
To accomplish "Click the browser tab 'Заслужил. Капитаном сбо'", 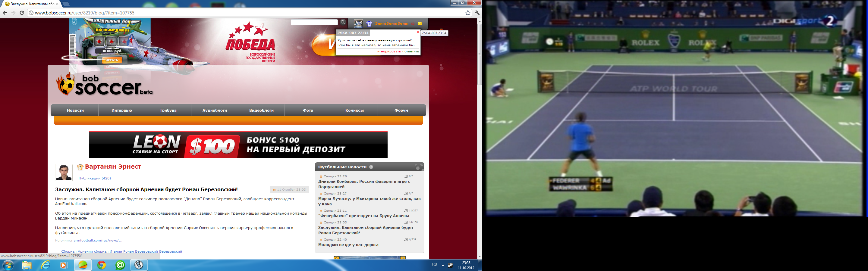I will 32,4.
